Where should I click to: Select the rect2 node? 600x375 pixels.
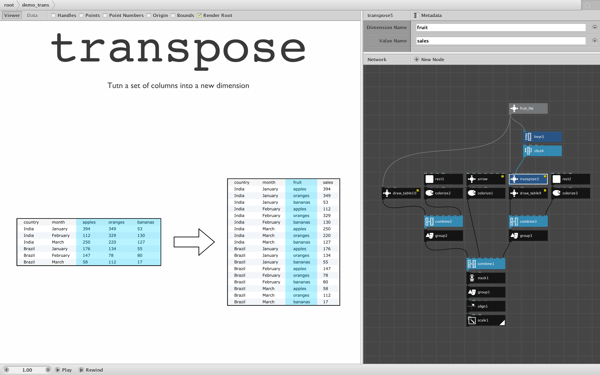[571, 179]
